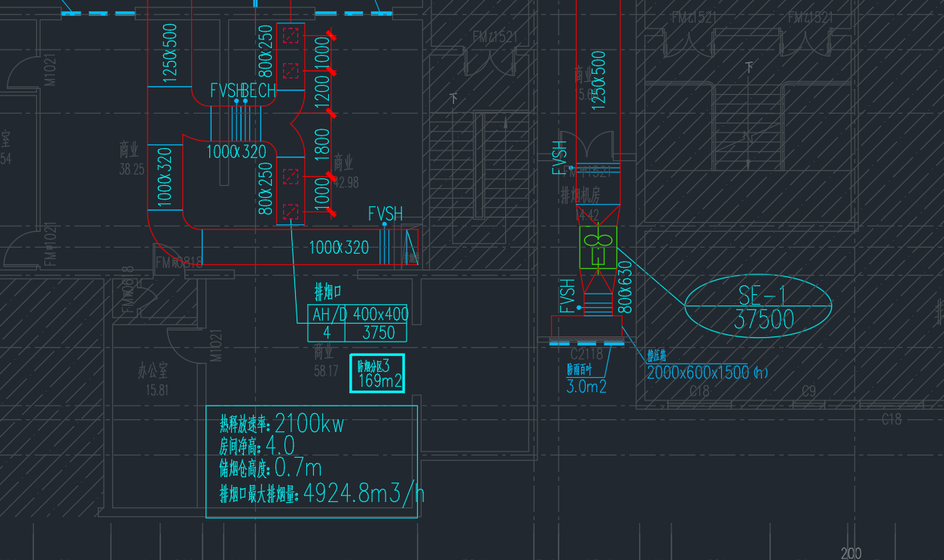Click the 3750 airflow value in the vent table
The height and width of the screenshot is (560, 944).
tap(378, 333)
